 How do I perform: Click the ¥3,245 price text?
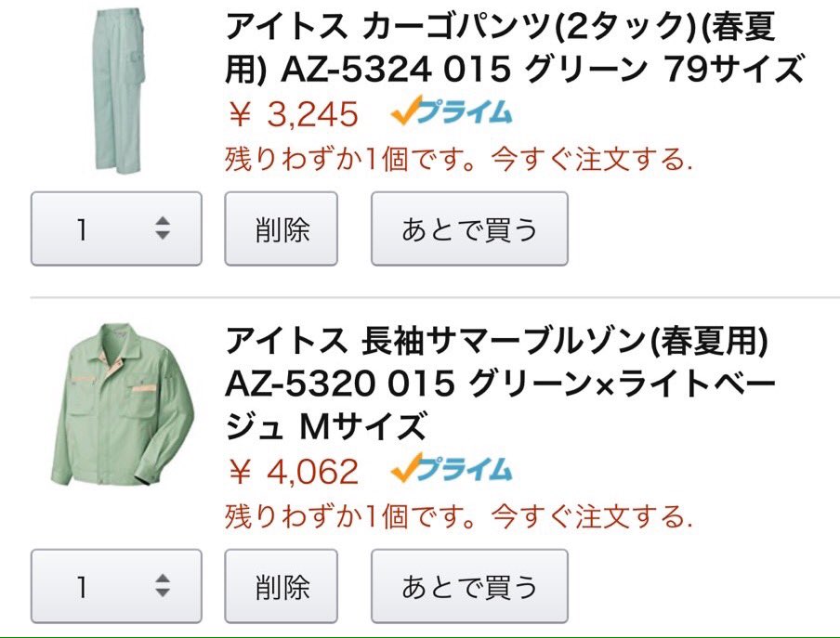[293, 114]
